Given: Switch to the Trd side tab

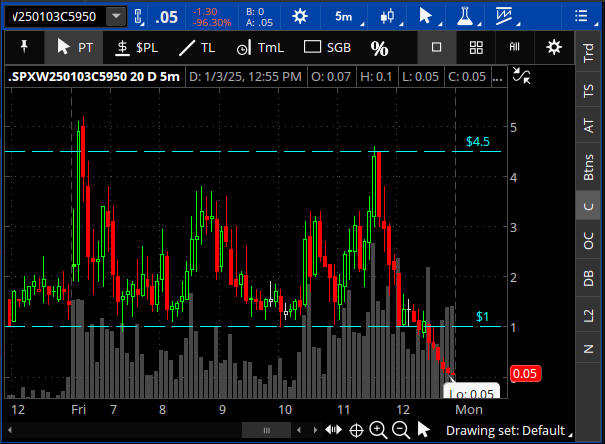Looking at the screenshot, I should (x=588, y=52).
